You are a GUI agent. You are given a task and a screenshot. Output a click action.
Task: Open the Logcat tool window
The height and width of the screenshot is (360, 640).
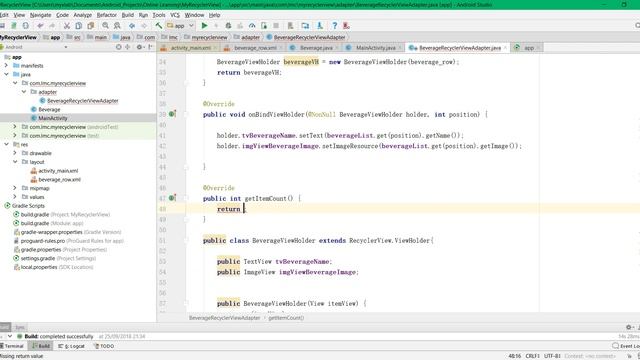pos(72,346)
